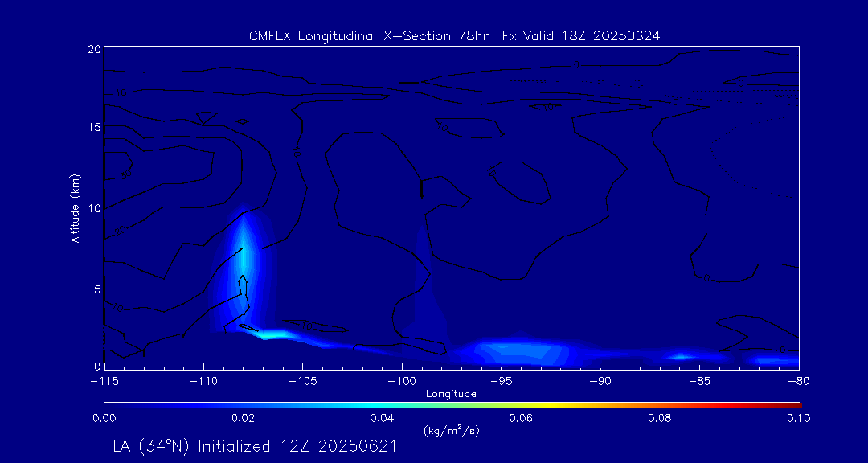Click the '0.02' colorbar value
This screenshot has height=463, width=868.
pos(243,418)
